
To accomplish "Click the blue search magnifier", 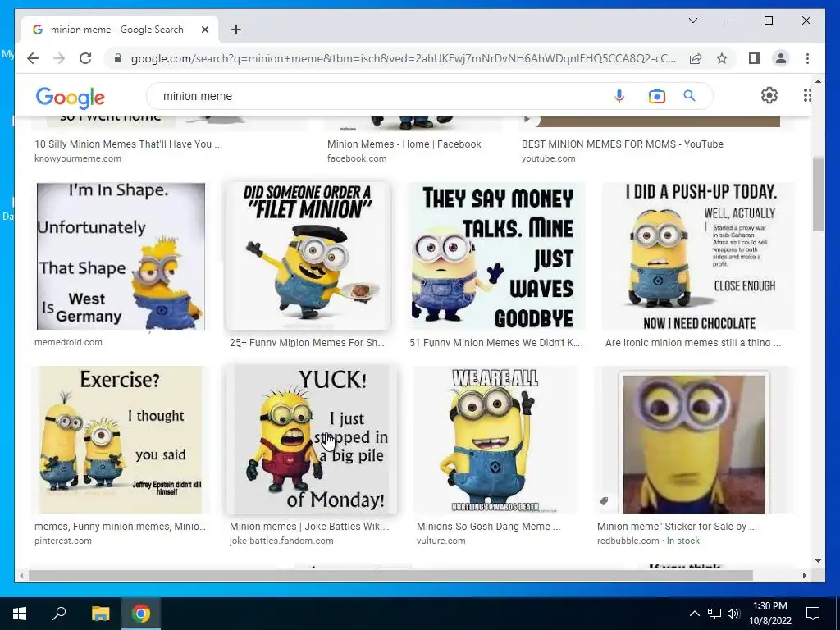I will [689, 96].
